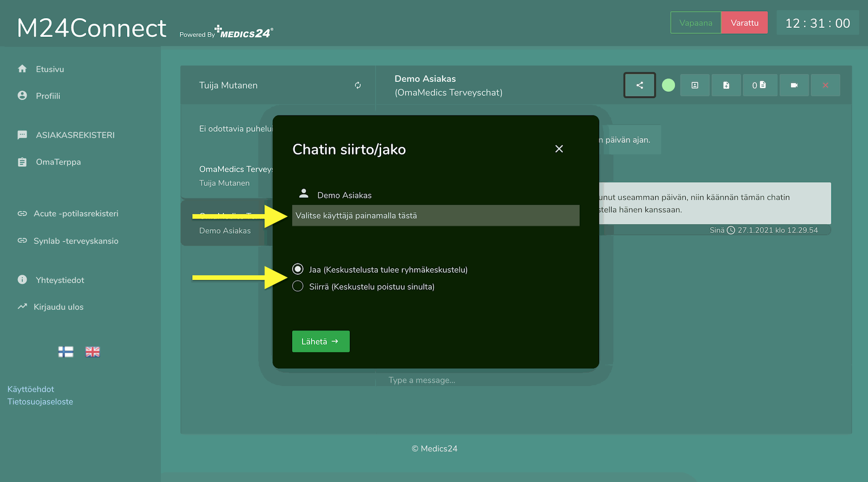Image resolution: width=868 pixels, height=482 pixels.
Task: Switch language with the UK flag
Action: click(93, 352)
